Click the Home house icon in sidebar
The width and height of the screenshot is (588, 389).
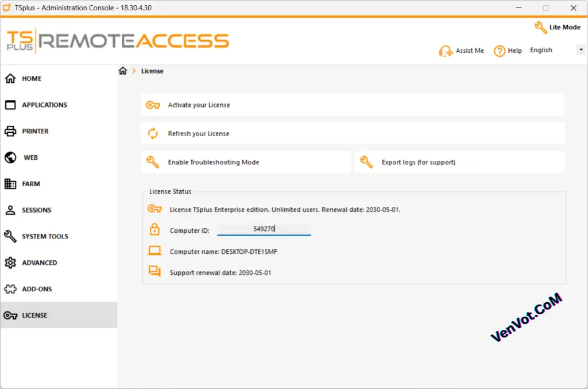(10, 78)
